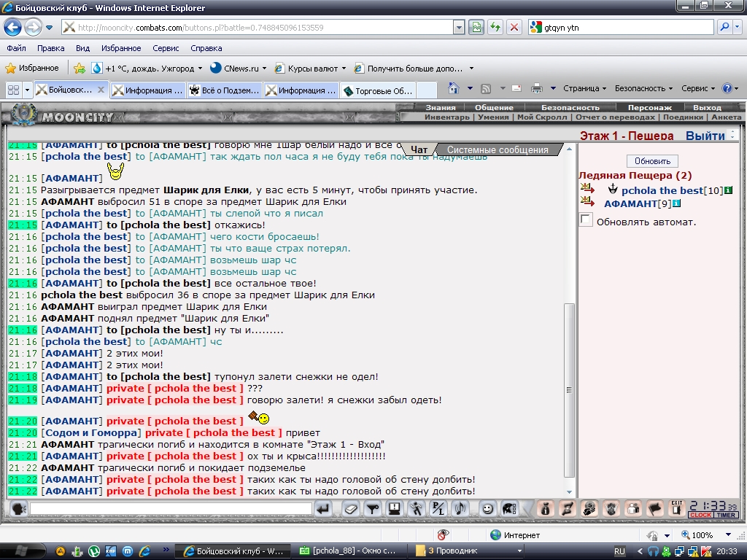This screenshot has height=560, width=747.
Task: Click the flag icon in bottom toolbar
Action: (x=655, y=509)
